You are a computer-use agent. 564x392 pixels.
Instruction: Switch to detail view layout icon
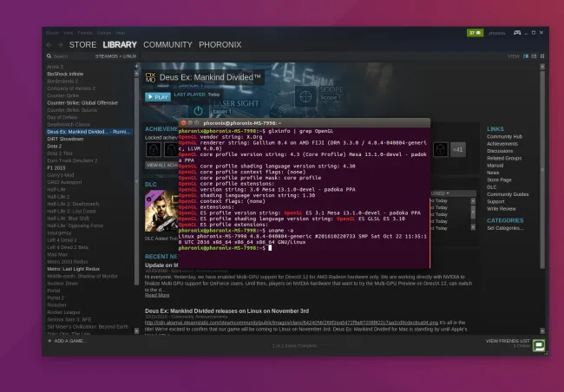click(x=526, y=56)
